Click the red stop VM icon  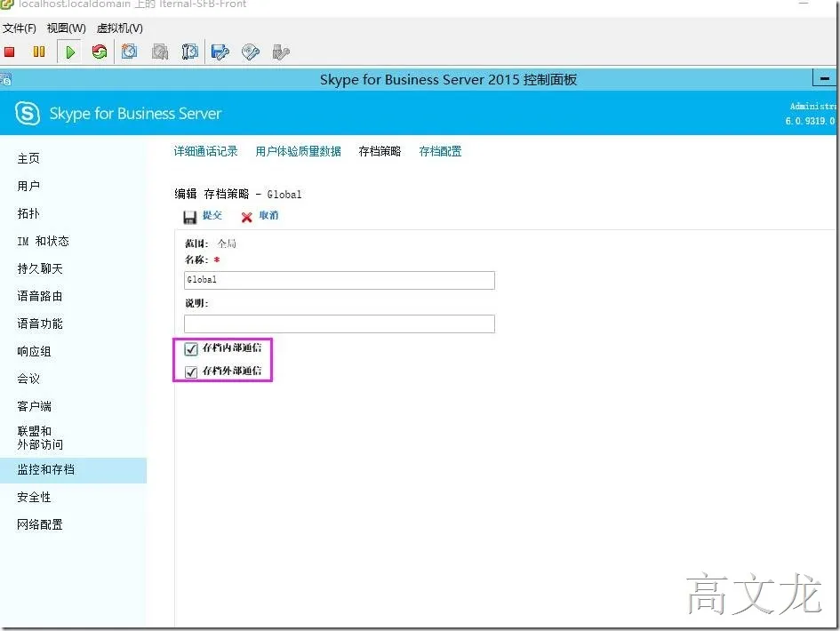[9, 52]
